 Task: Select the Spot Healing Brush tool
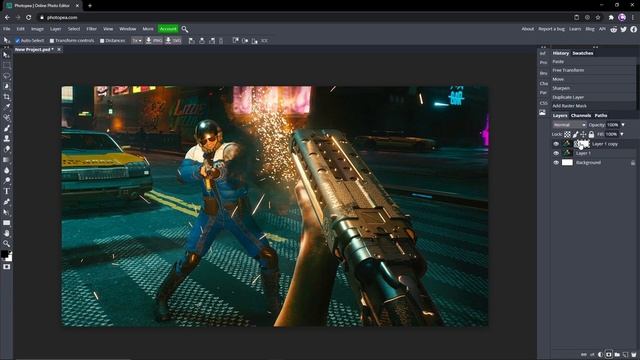[x=6, y=118]
